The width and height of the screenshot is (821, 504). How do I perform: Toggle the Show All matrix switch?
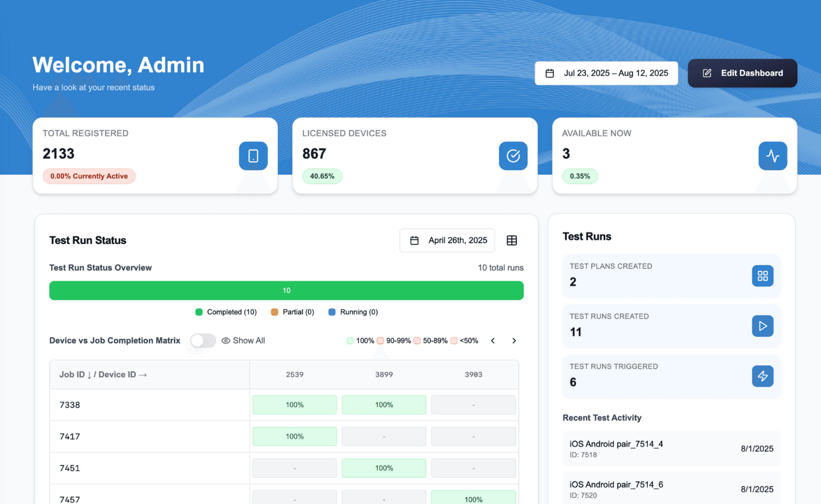pos(203,340)
